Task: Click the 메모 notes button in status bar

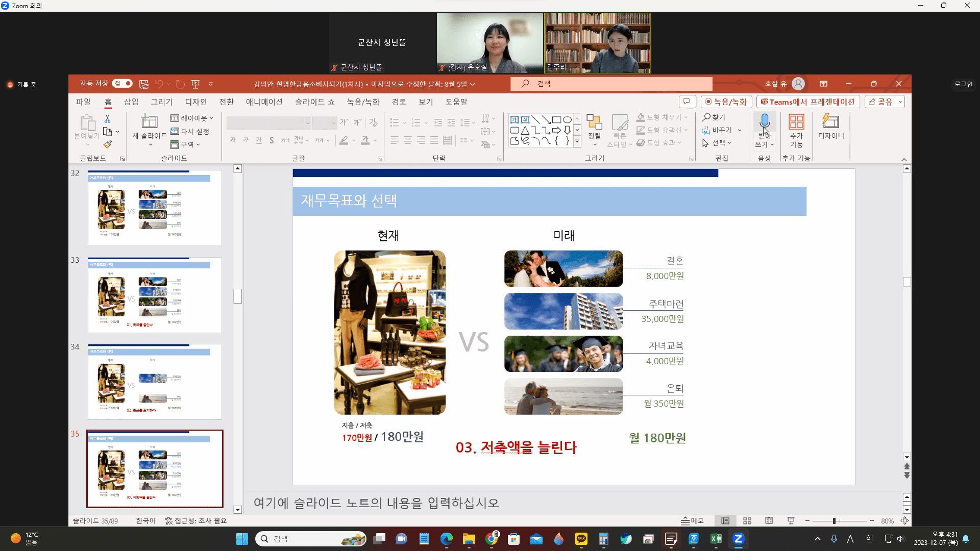Action: [x=693, y=521]
